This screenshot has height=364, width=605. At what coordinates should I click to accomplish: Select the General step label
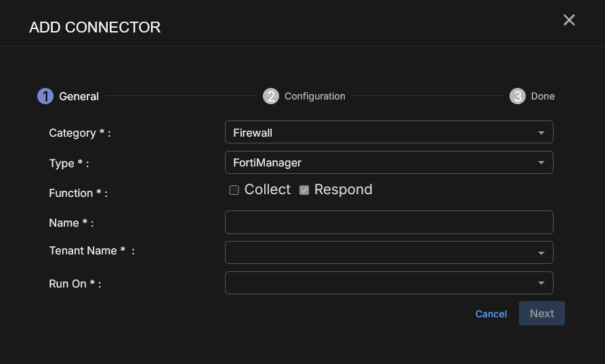79,96
